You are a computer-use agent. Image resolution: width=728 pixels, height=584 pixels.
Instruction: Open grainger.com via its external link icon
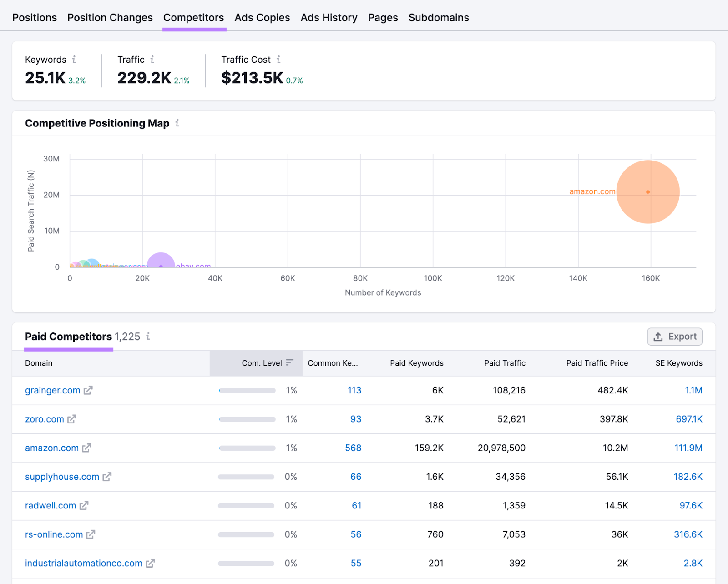click(x=88, y=390)
